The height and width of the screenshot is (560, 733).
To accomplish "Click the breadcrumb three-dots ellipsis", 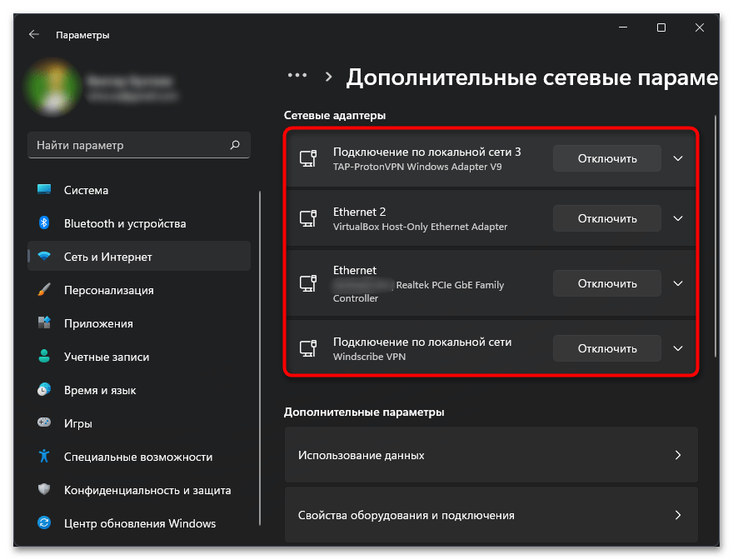I will click(297, 76).
